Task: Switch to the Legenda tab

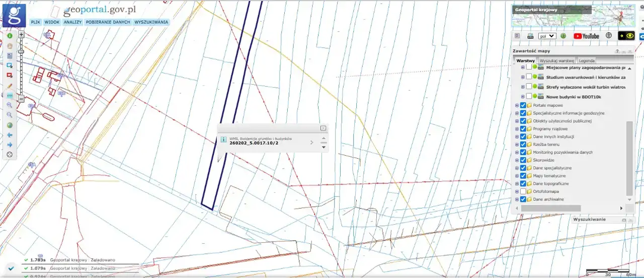Action: (x=586, y=60)
